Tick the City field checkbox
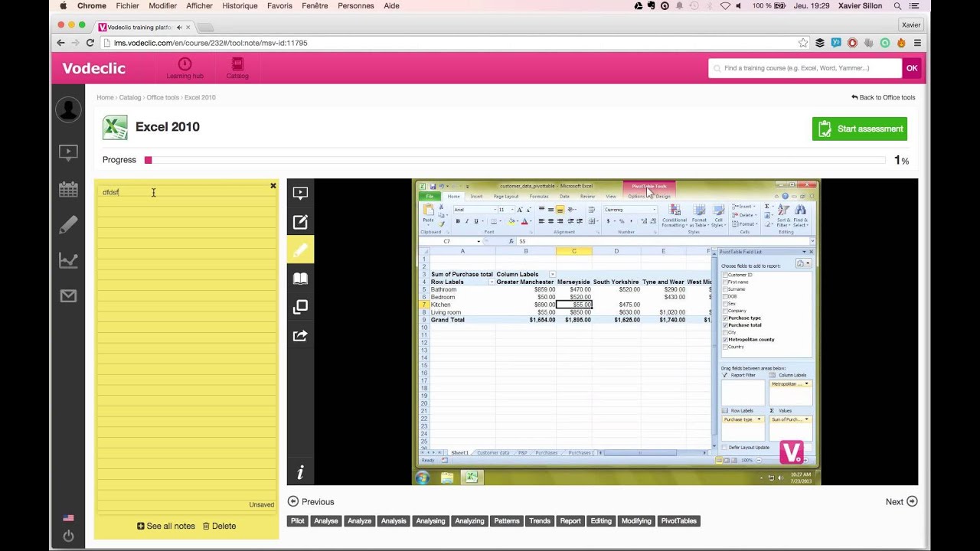Screen dimensions: 980x551 [x=725, y=332]
